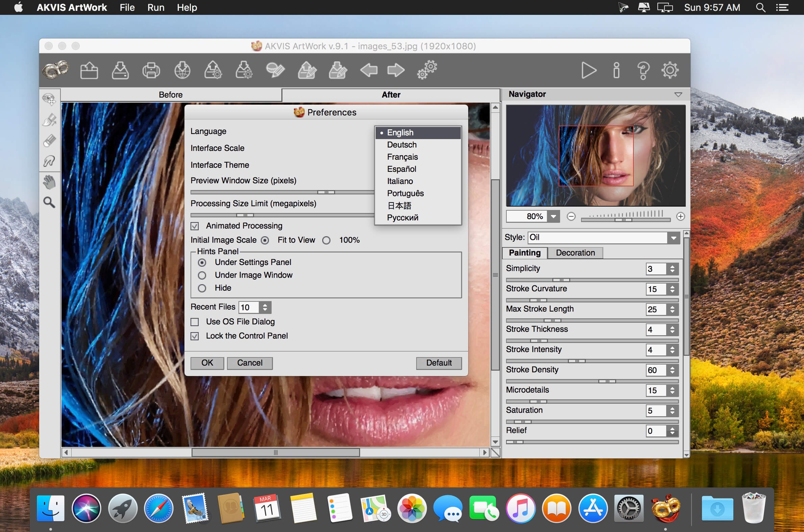Screen dimensions: 804x532
Task: Click OK in the Preferences dialog
Action: tap(207, 363)
